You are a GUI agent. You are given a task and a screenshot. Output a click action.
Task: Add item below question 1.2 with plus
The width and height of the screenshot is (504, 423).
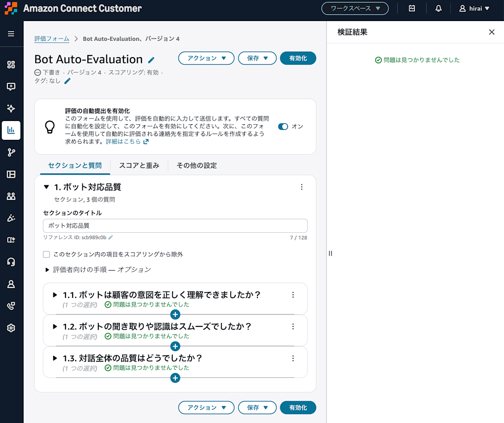[x=176, y=346]
